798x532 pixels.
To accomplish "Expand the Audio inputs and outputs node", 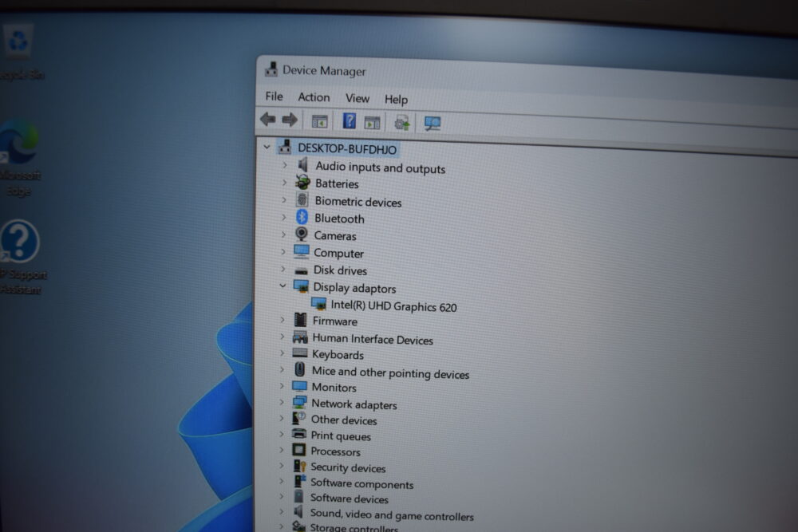I will point(285,165).
